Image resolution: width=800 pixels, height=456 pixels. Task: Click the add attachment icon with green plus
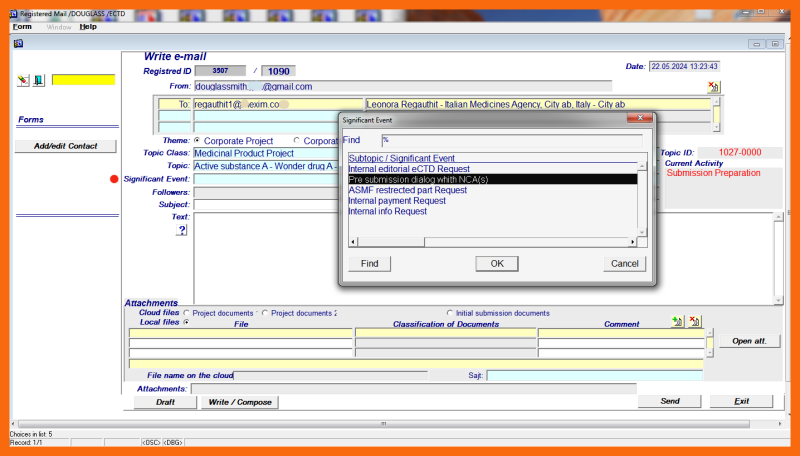677,322
